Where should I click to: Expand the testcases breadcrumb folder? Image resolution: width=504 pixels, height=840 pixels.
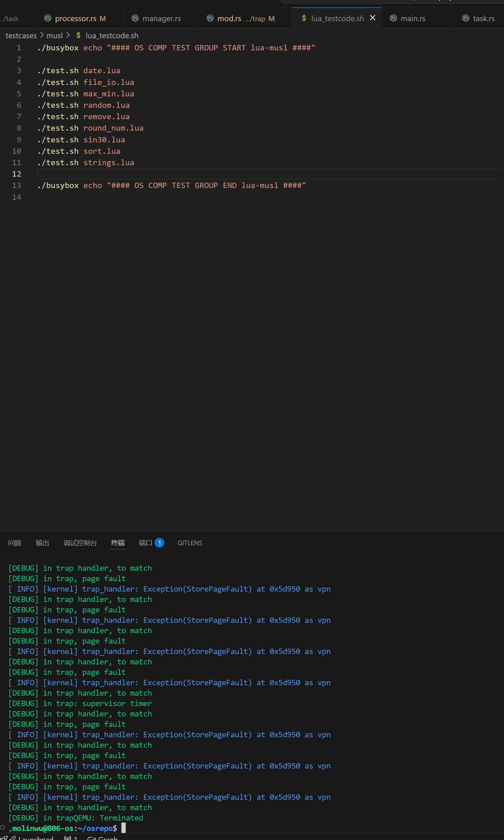[x=21, y=36]
